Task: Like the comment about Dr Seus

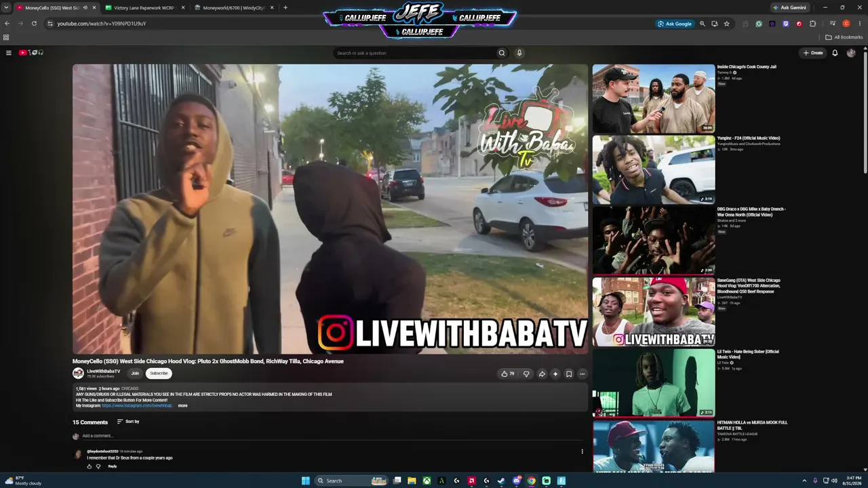Action: (x=89, y=466)
